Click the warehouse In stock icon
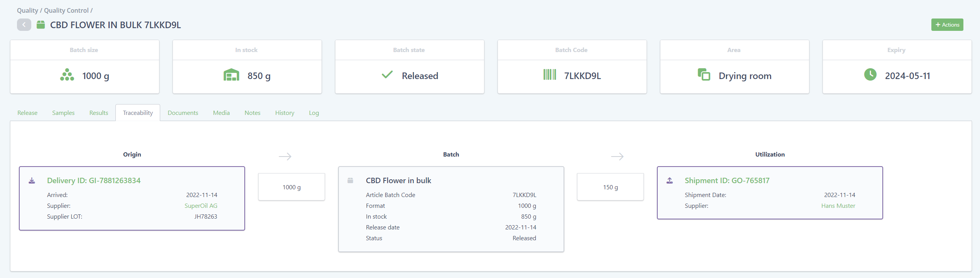980x278 pixels. [x=231, y=75]
